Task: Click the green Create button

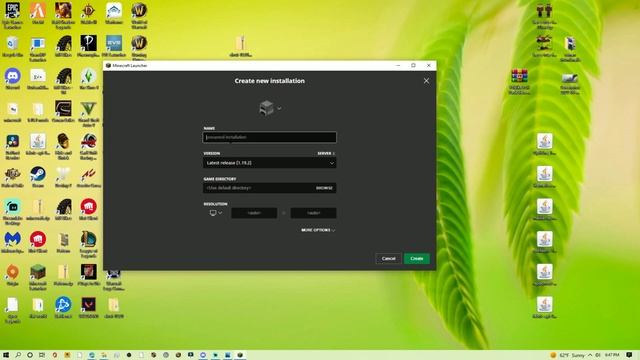Action: pyautogui.click(x=417, y=258)
